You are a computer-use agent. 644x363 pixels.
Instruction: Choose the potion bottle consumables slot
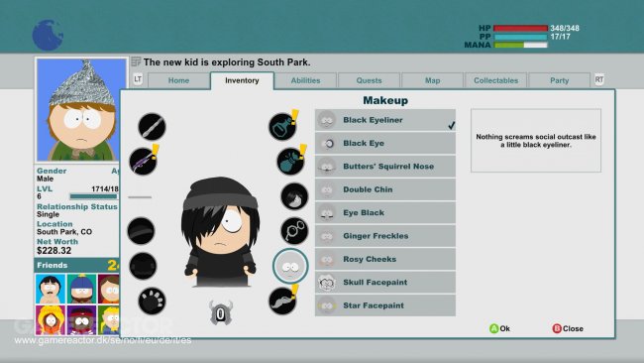coord(283,126)
